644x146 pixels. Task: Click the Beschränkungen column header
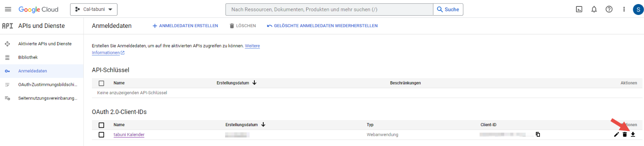405,83
